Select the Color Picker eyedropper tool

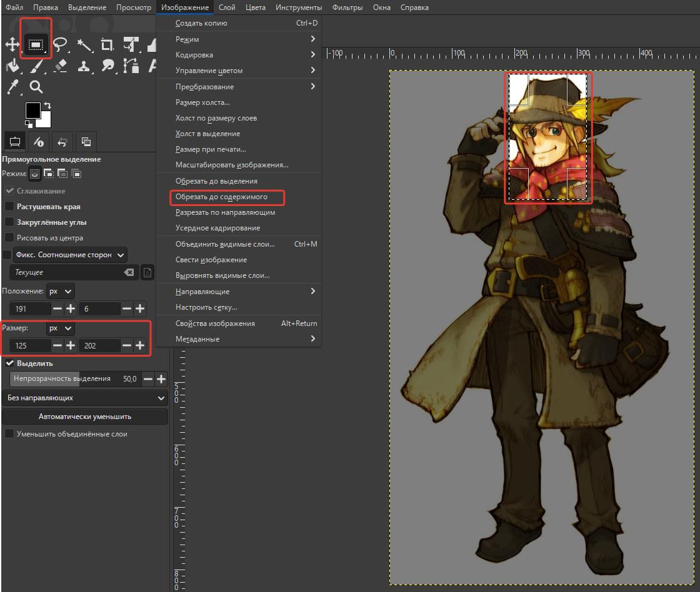point(13,87)
